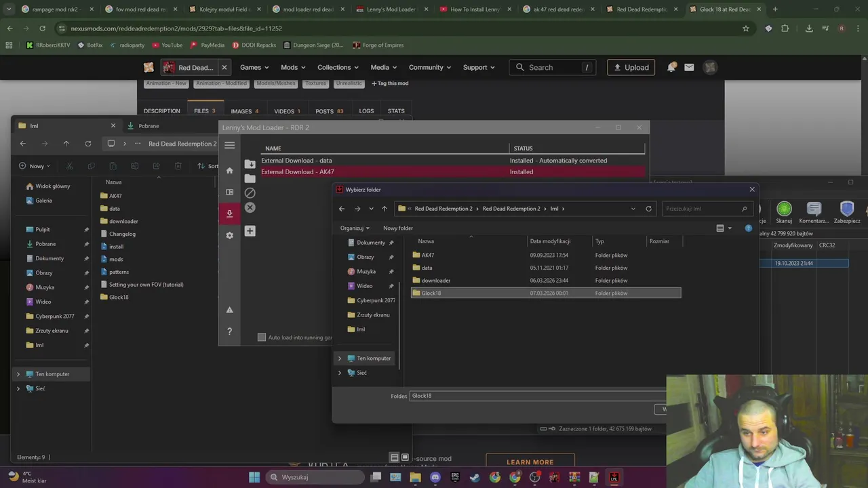868x488 pixels.
Task: Open the help question mark in Lenny's Mod Loader
Action: coord(229,331)
